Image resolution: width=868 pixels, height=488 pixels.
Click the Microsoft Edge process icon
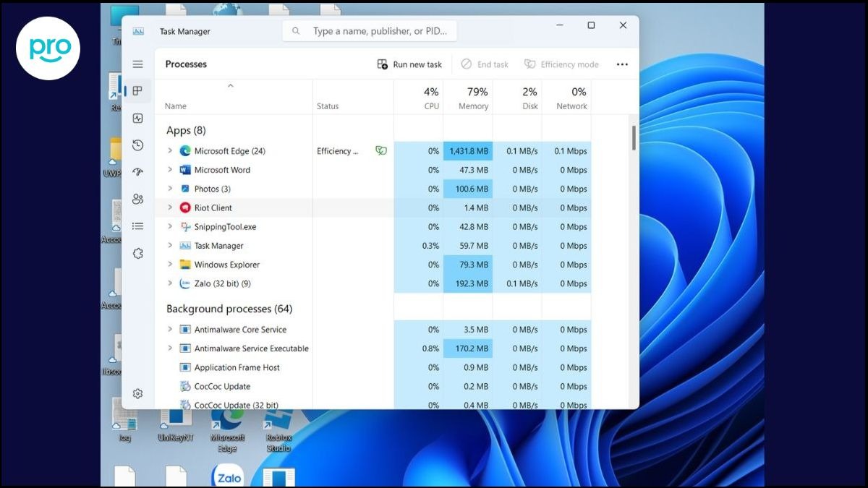(185, 151)
